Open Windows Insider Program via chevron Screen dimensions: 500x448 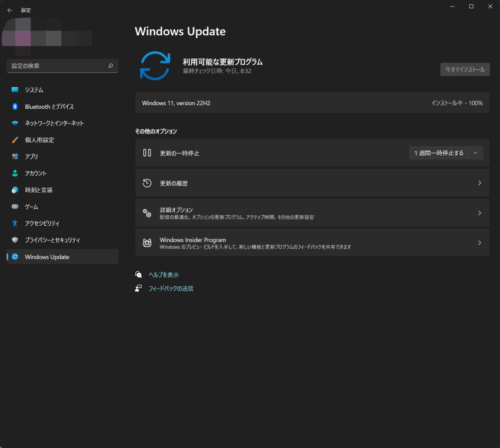point(479,243)
